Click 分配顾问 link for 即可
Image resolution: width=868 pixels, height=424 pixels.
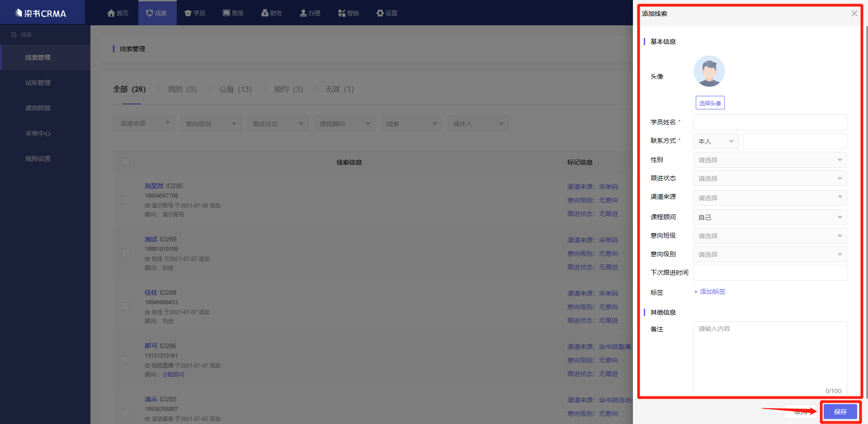pyautogui.click(x=173, y=374)
